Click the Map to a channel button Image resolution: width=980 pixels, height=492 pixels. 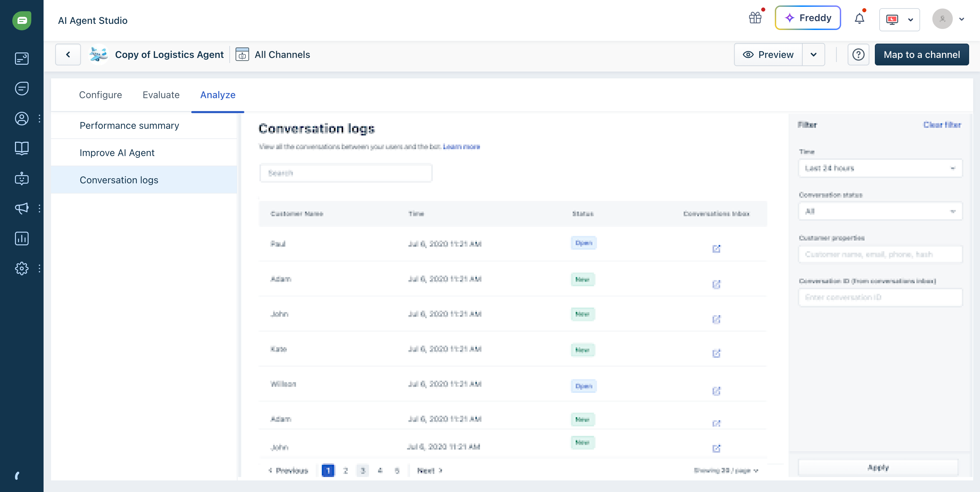pos(921,55)
